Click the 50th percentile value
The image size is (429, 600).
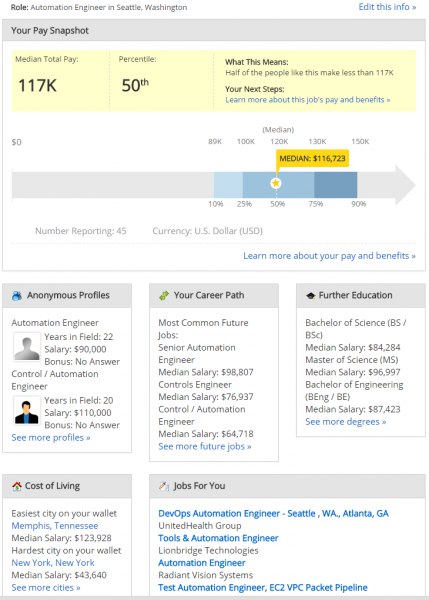(x=135, y=85)
